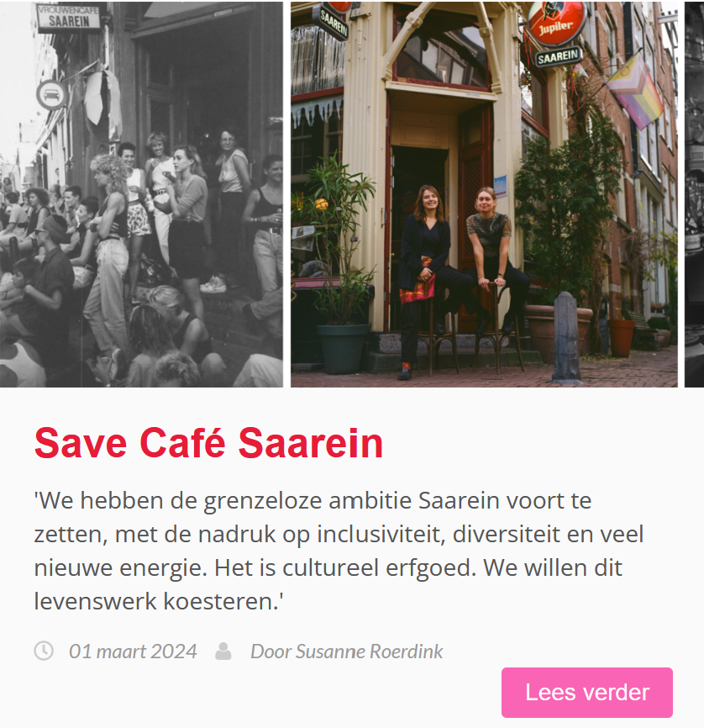This screenshot has width=704, height=728.
Task: Click the Progress Pride flag on the building
Action: click(x=634, y=91)
